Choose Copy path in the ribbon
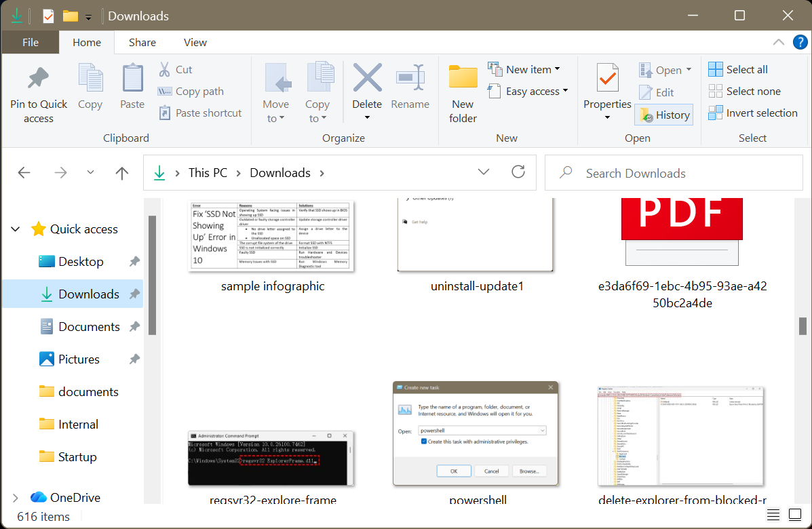 coord(191,91)
